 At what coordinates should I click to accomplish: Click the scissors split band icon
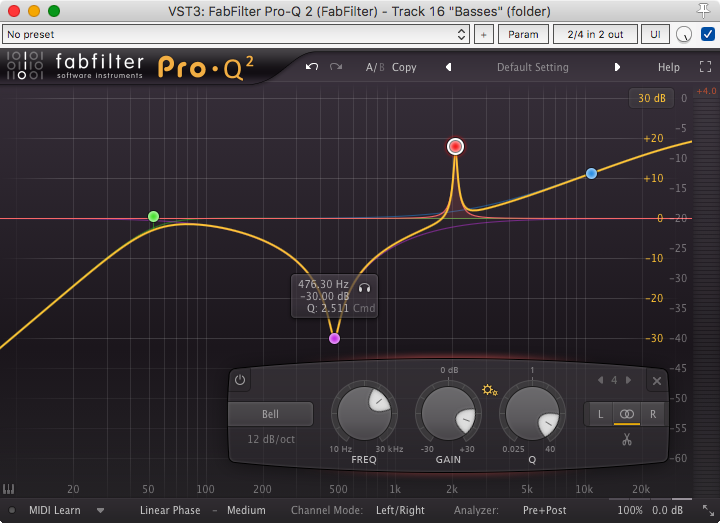click(x=627, y=439)
